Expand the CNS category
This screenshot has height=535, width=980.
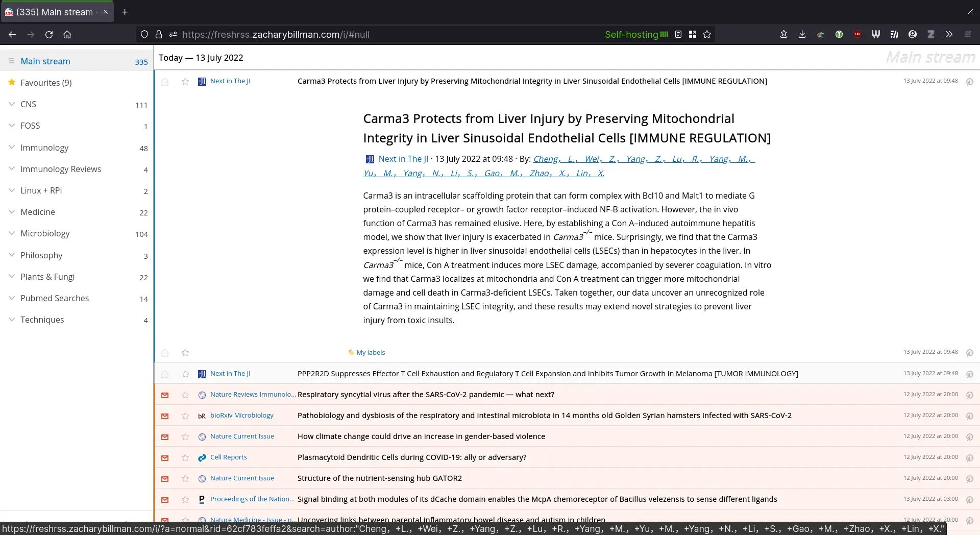(x=11, y=104)
